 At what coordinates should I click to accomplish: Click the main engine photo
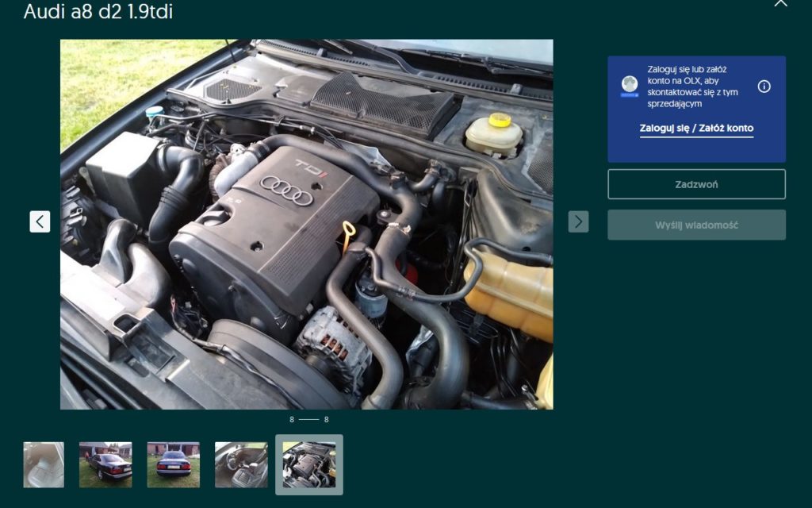click(307, 225)
